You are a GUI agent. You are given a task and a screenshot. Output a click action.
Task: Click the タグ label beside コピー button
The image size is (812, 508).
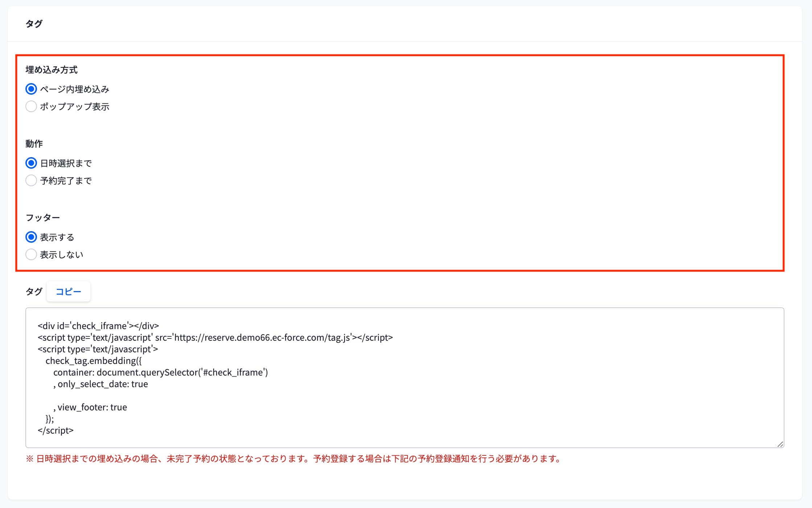pyautogui.click(x=34, y=291)
